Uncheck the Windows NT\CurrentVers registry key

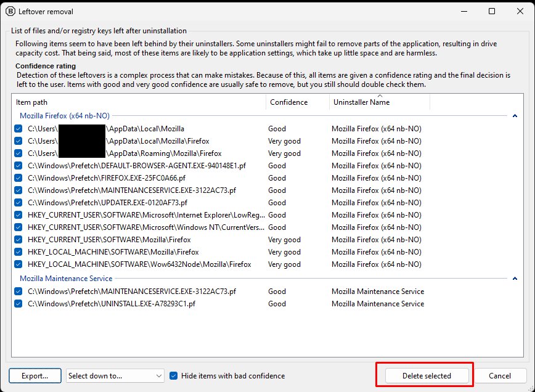18,227
